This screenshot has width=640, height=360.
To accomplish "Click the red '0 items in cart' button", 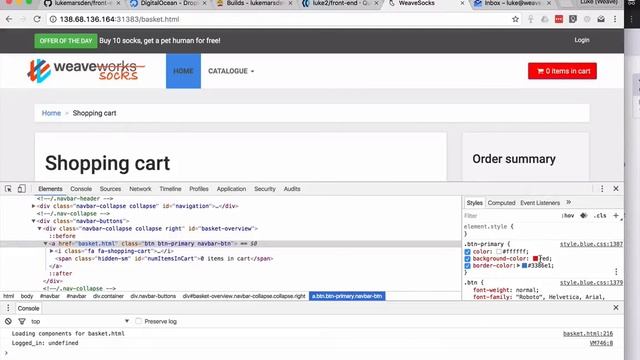I will [x=562, y=71].
